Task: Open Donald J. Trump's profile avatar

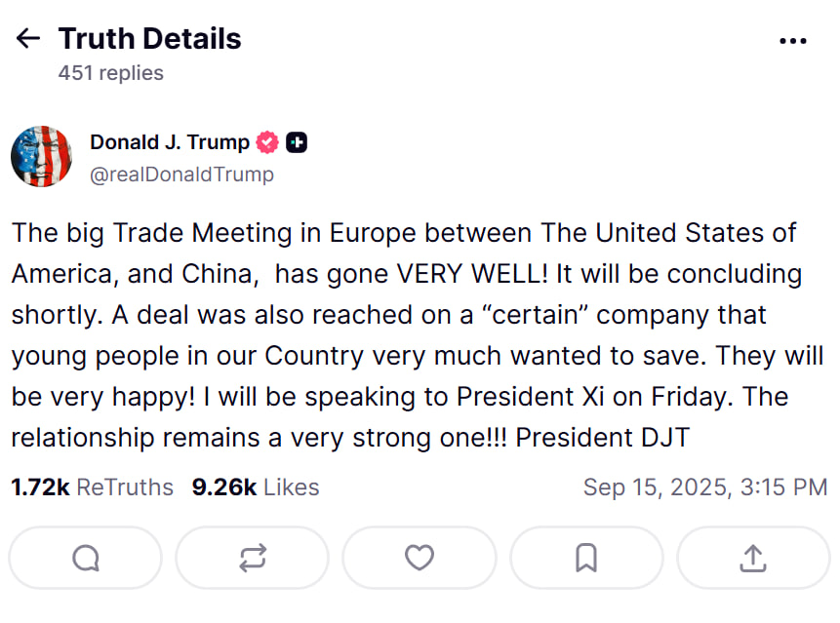Action: click(x=41, y=156)
